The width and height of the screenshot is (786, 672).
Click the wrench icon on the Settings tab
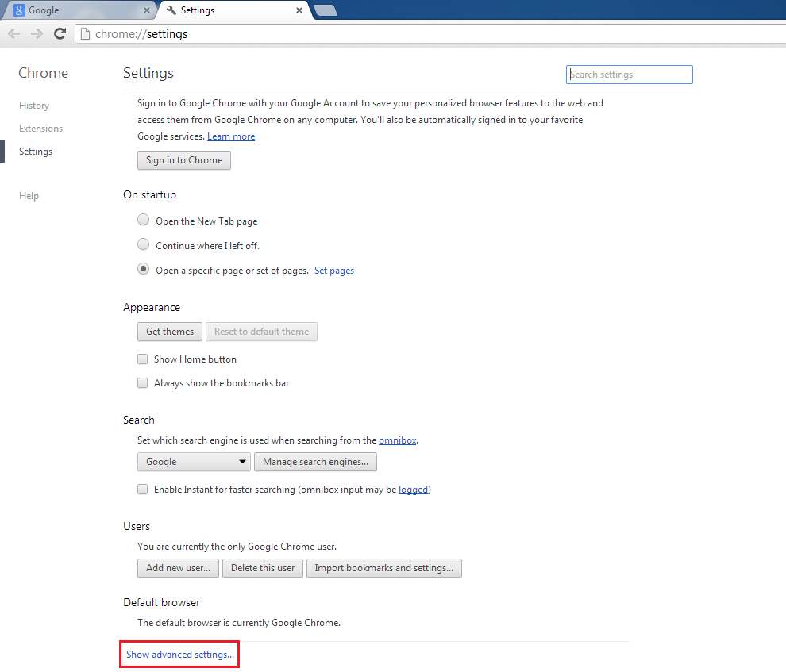point(171,10)
